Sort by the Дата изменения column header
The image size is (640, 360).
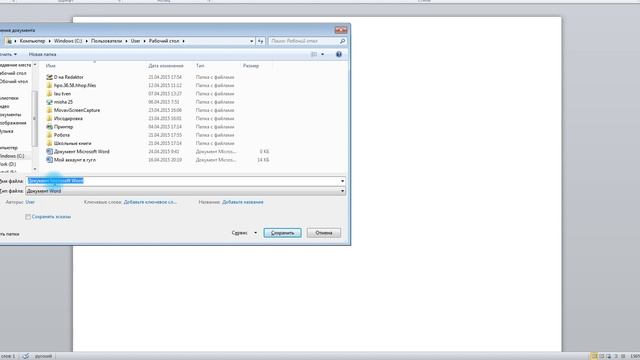point(166,66)
